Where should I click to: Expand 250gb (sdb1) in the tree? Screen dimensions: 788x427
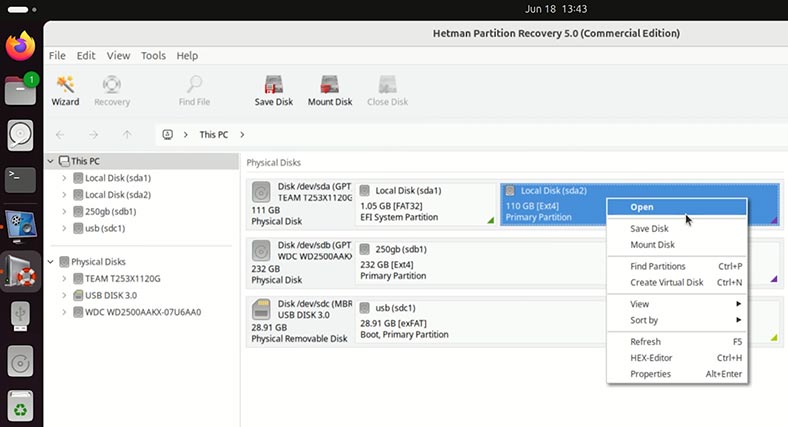pos(64,211)
